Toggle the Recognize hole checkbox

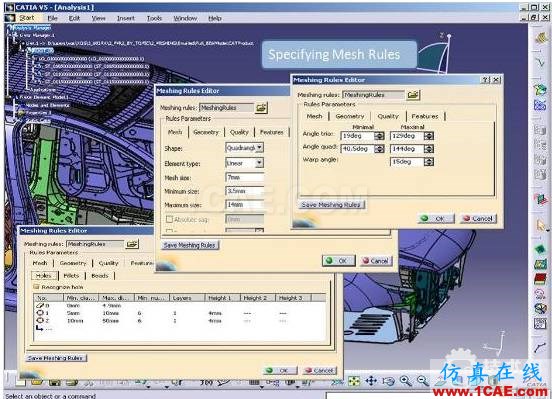pos(36,287)
